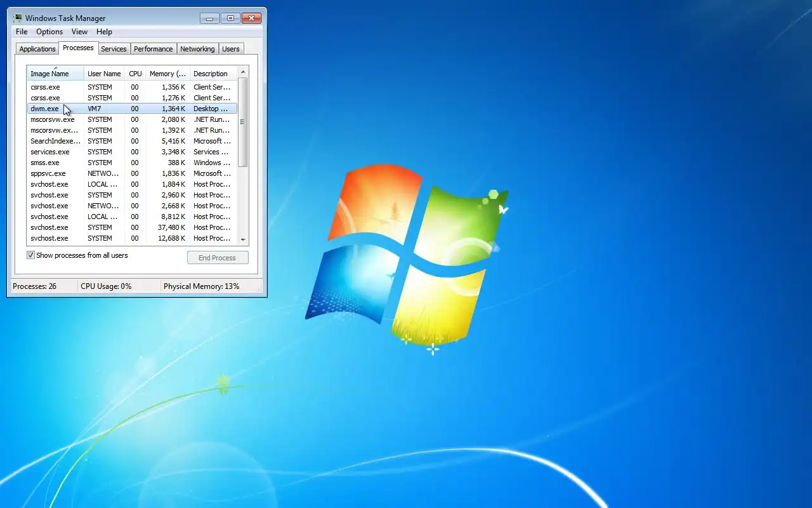Select the svchost.exe row using 12,688 K

(132, 238)
